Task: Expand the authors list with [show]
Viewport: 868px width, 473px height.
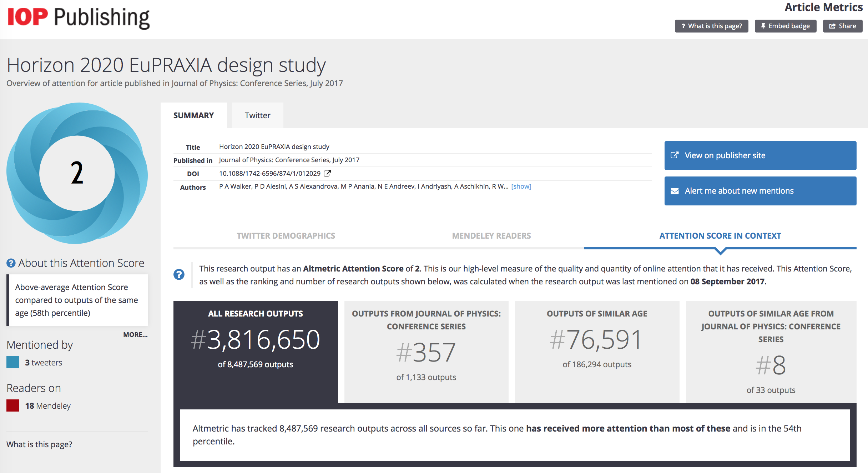Action: 521,186
